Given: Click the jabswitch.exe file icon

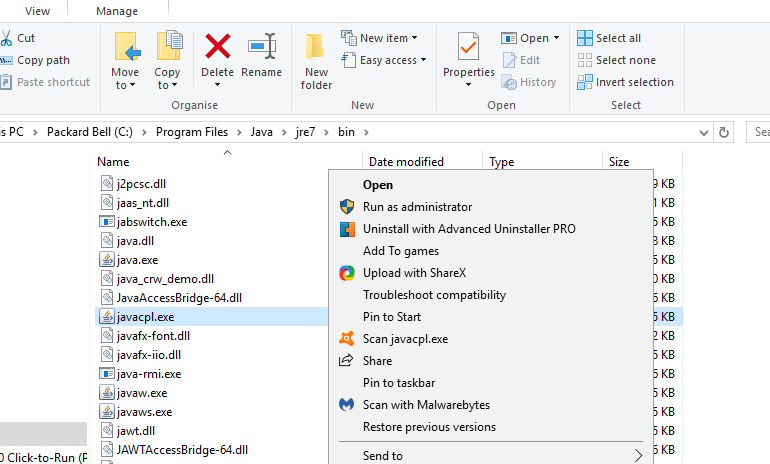Looking at the screenshot, I should point(107,221).
